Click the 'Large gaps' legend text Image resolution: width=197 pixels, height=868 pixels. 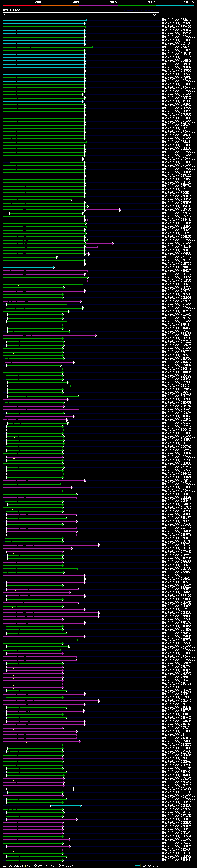tap(13, 866)
